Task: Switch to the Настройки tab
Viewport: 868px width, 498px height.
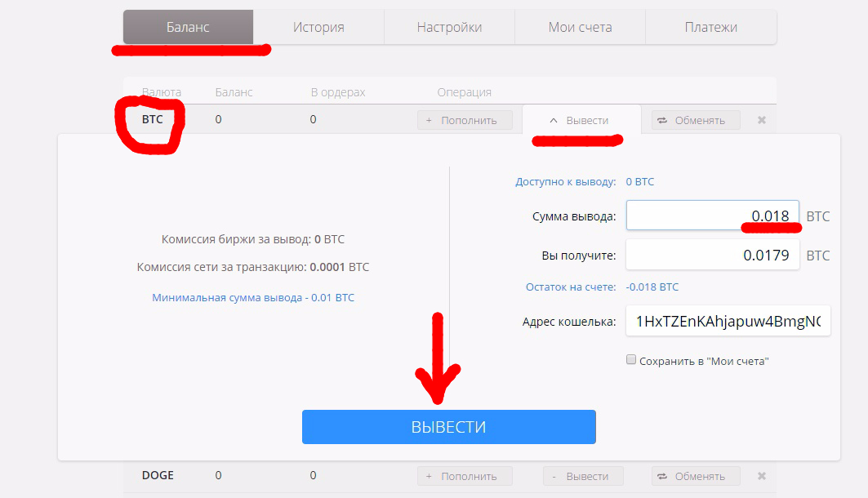Action: click(449, 27)
